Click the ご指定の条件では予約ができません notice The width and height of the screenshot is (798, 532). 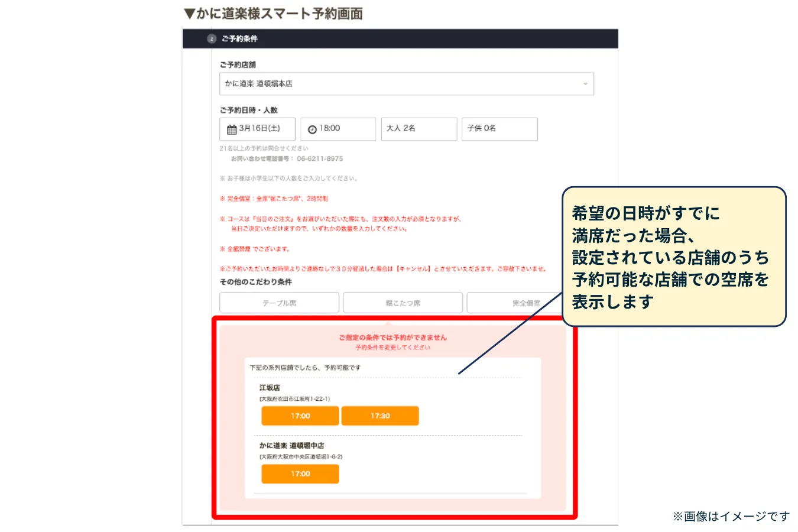(392, 338)
